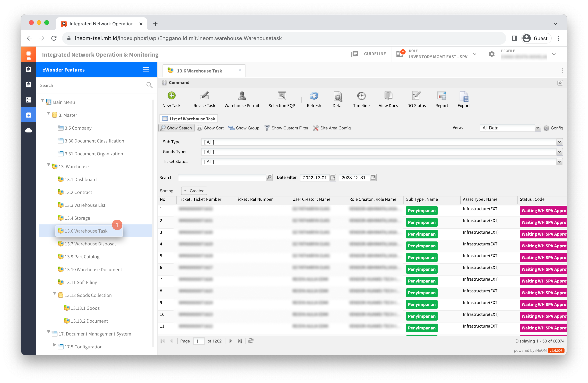Collapse the 13. Warehouse tree node

pos(48,165)
